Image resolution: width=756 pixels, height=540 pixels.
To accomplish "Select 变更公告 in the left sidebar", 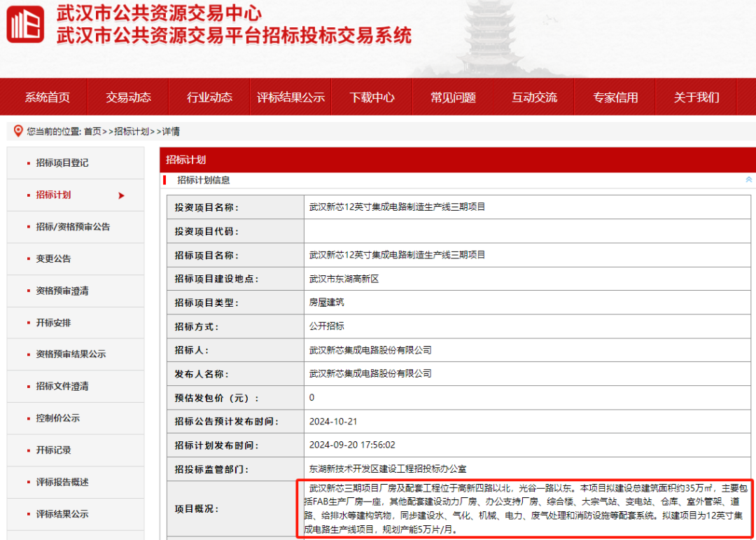I will 53,259.
